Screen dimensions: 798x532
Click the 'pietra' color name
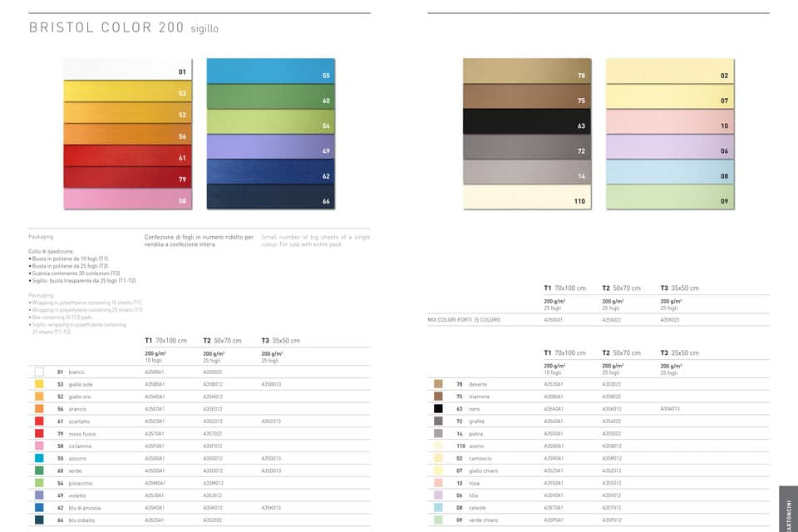coord(475,434)
